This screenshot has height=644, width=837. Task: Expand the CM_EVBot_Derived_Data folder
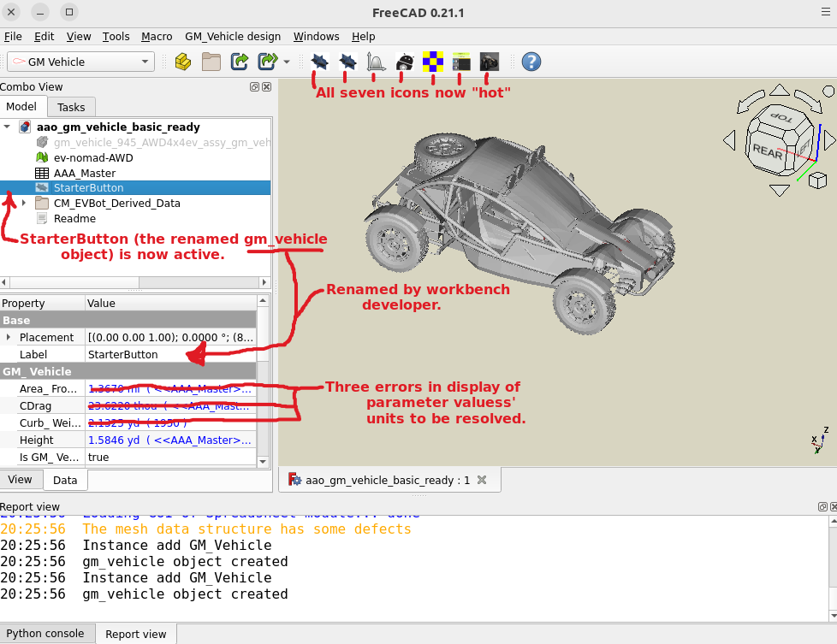click(x=23, y=204)
